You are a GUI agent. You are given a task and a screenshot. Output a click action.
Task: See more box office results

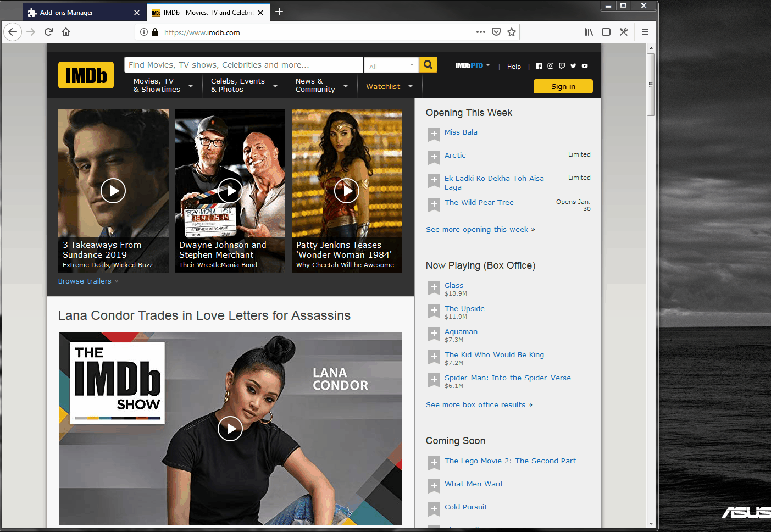point(479,404)
